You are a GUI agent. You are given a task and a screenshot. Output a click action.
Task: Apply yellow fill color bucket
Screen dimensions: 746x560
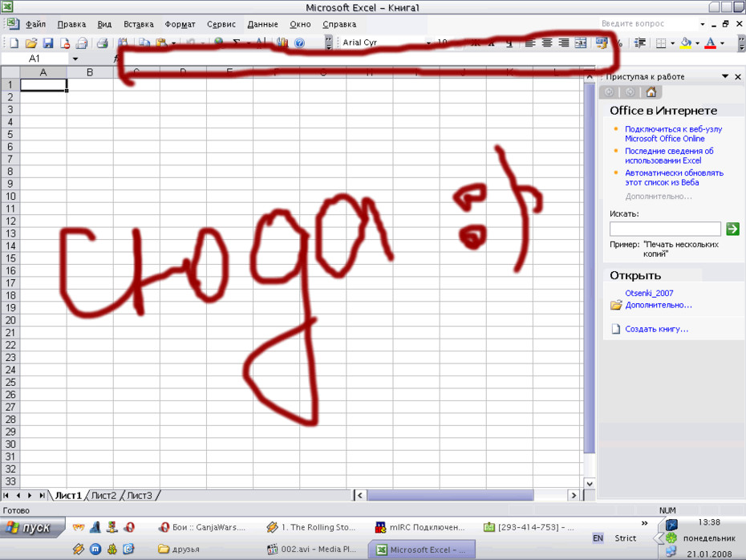click(x=686, y=43)
